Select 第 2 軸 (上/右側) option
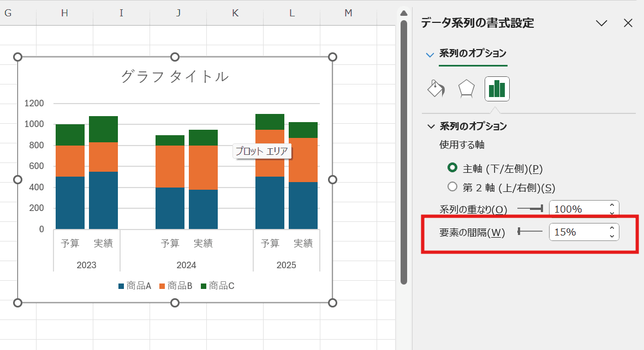Viewport: 644px width, 350px height. [452, 186]
